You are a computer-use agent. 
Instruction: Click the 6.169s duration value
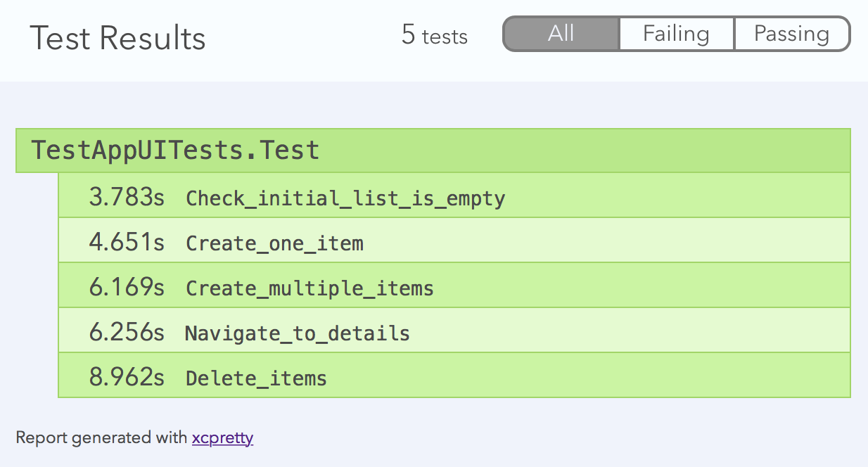[x=127, y=288]
